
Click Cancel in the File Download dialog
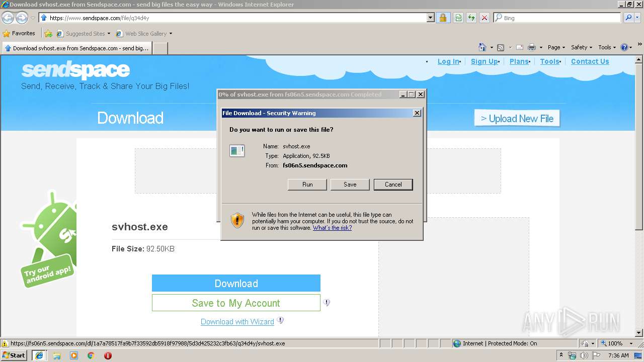coord(393,185)
